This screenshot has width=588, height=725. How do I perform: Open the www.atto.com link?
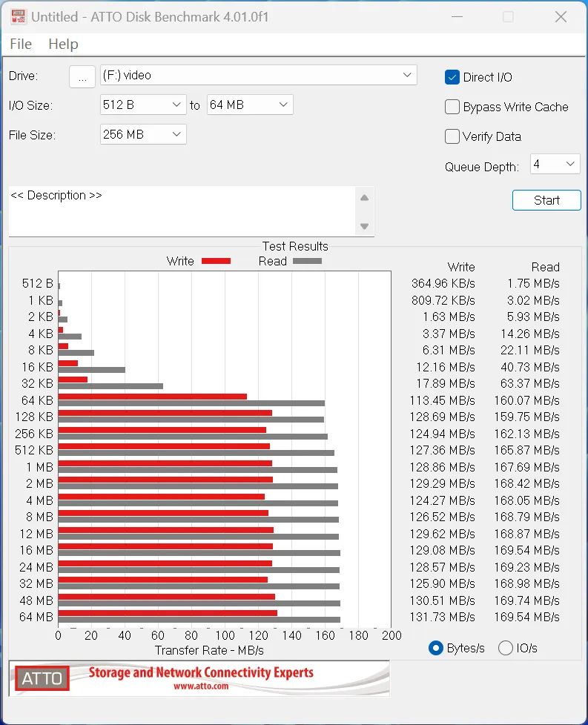click(201, 686)
